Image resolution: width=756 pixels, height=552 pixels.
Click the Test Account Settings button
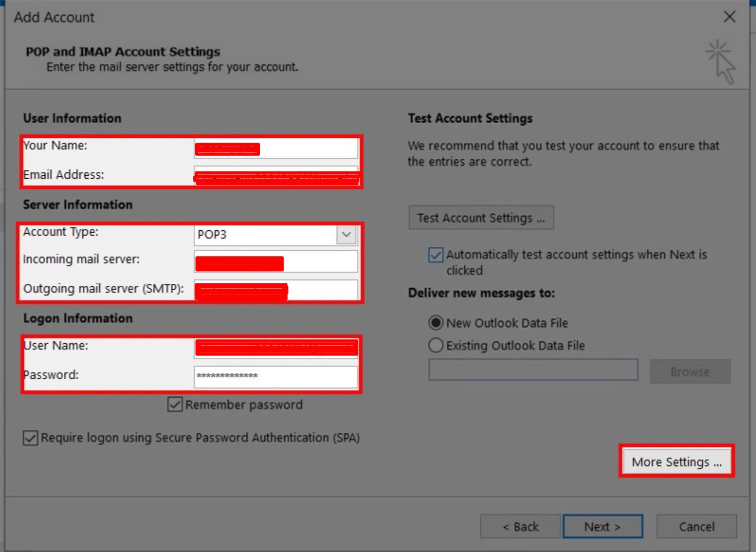(x=481, y=217)
